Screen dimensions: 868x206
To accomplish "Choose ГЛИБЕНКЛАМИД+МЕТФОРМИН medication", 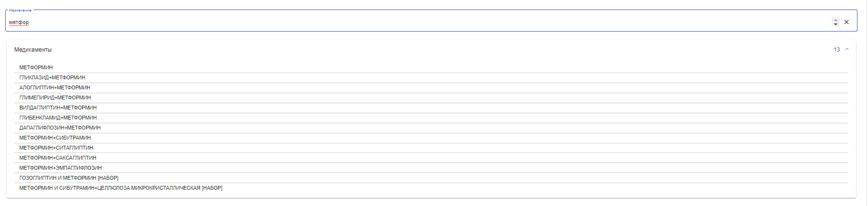I will click(431, 118).
